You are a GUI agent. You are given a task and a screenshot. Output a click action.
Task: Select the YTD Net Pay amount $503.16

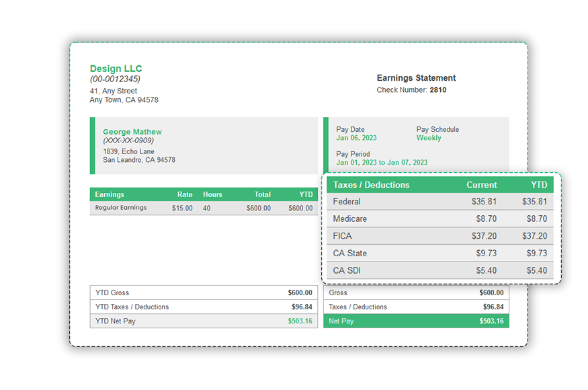pyautogui.click(x=301, y=321)
